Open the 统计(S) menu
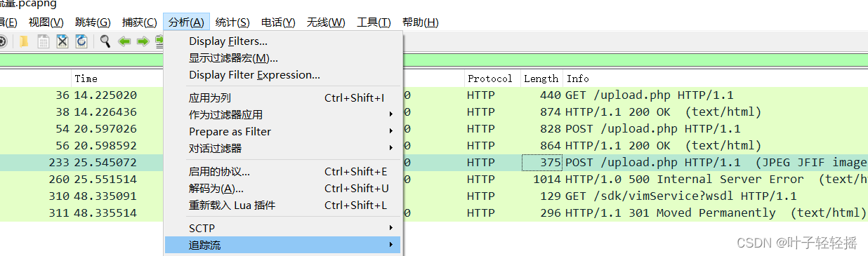 pos(232,22)
